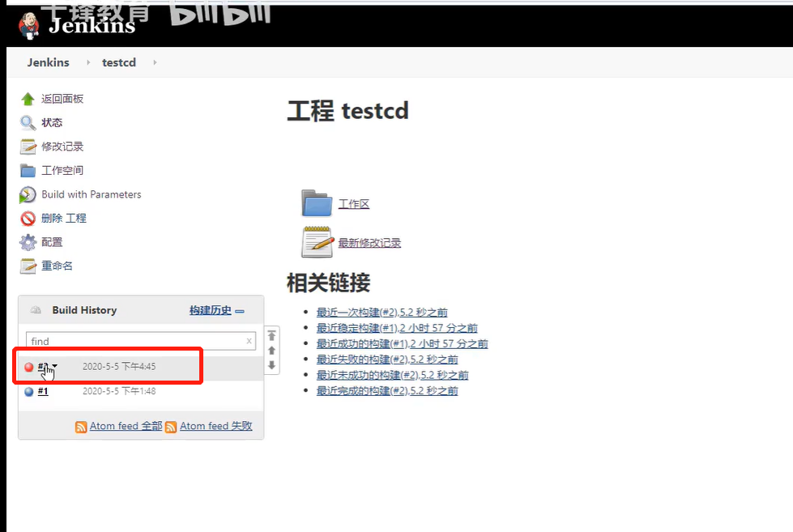793x532 pixels.
Task: Expand the breadcrumb arrow after testcd
Action: pos(155,62)
